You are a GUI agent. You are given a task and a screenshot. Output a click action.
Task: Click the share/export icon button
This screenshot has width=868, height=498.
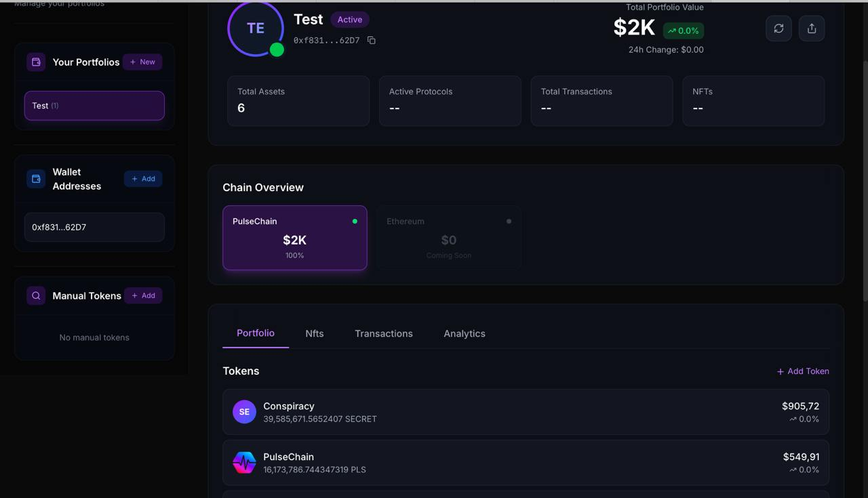coord(812,28)
